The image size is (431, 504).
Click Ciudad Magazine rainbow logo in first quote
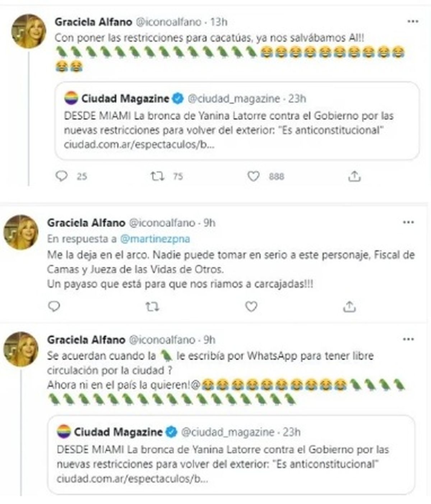coord(71,98)
